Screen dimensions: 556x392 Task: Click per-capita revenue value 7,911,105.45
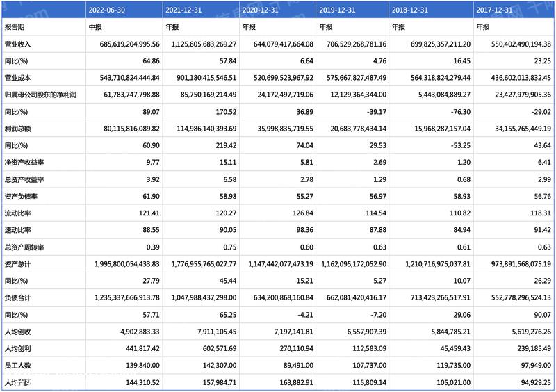217,332
